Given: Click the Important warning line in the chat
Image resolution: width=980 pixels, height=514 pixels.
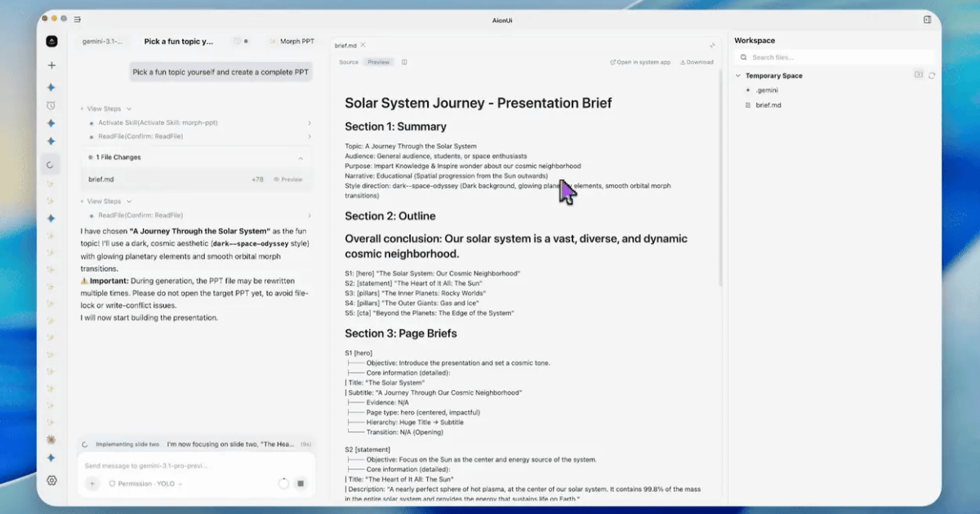Looking at the screenshot, I should 196,293.
